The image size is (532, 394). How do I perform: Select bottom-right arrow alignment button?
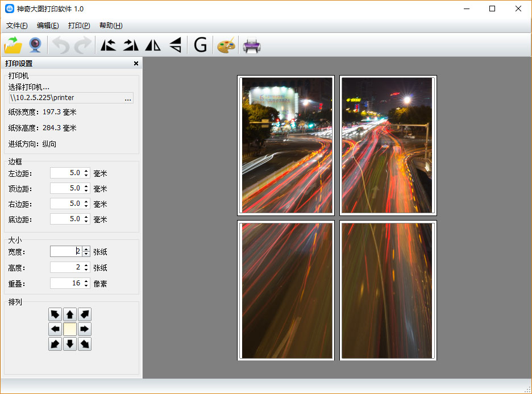(85, 344)
